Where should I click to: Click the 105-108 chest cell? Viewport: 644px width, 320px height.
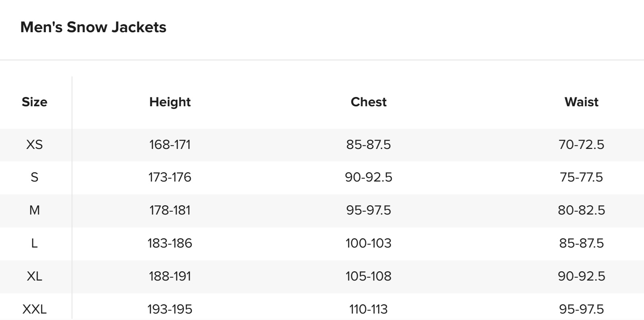pos(368,277)
